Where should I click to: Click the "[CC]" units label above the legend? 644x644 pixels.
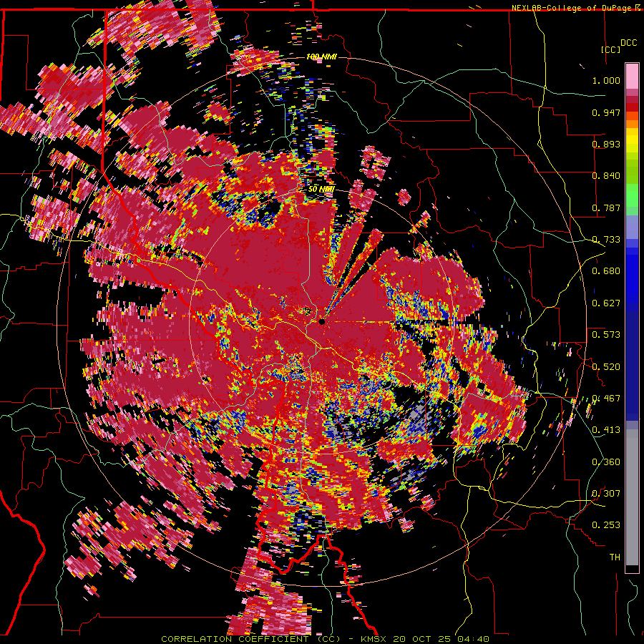pyautogui.click(x=610, y=49)
